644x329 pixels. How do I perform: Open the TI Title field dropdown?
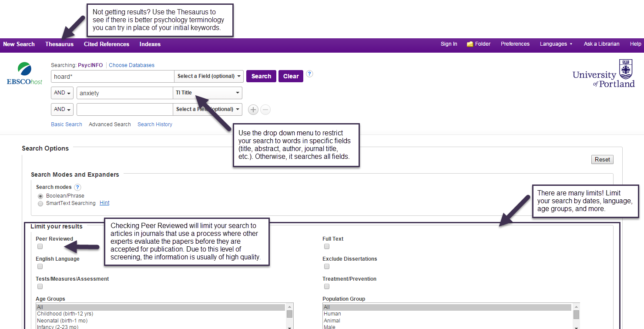pyautogui.click(x=208, y=93)
